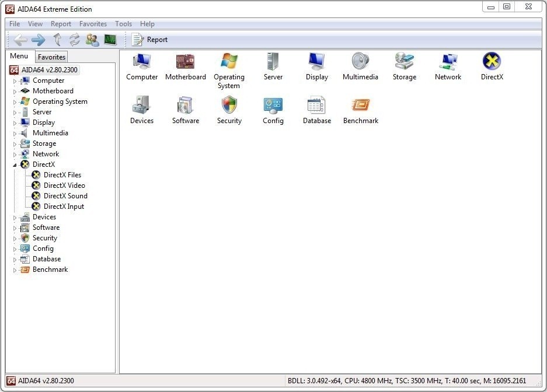
Task: Open the File menu
Action: click(x=15, y=24)
